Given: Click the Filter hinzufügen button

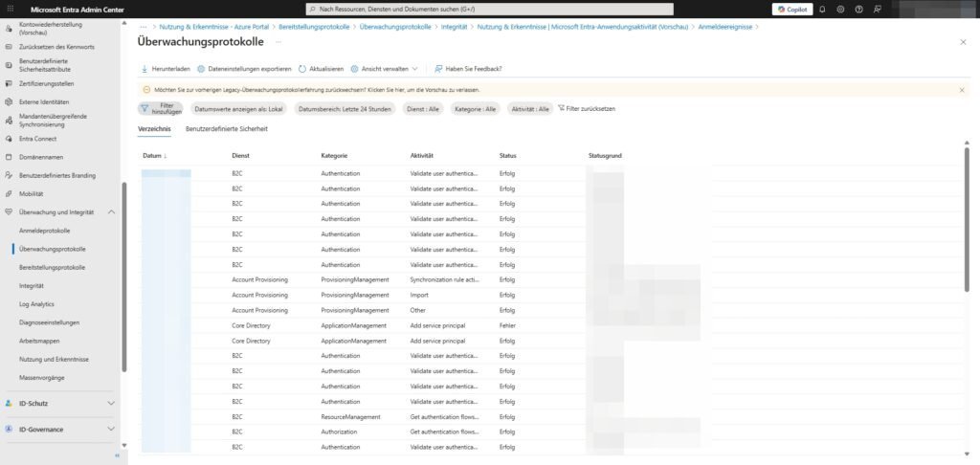Looking at the screenshot, I should 161,109.
